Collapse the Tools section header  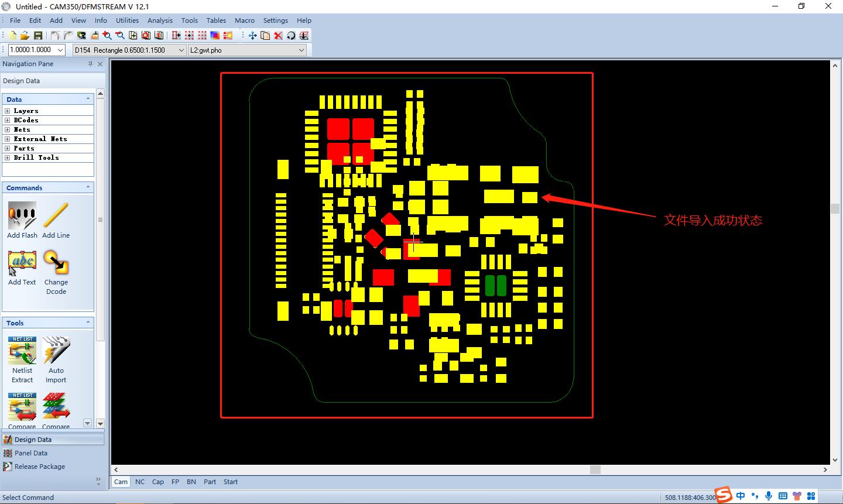click(88, 323)
